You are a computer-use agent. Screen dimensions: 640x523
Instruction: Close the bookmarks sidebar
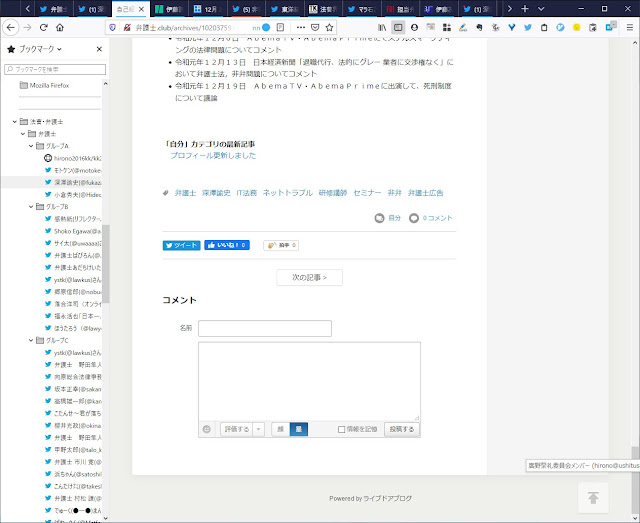coord(99,49)
